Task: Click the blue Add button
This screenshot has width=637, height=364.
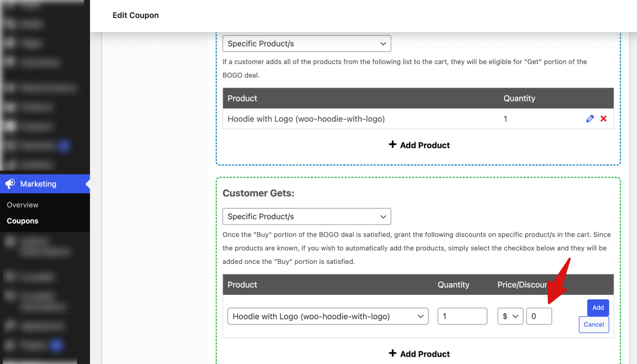Action: tap(598, 308)
